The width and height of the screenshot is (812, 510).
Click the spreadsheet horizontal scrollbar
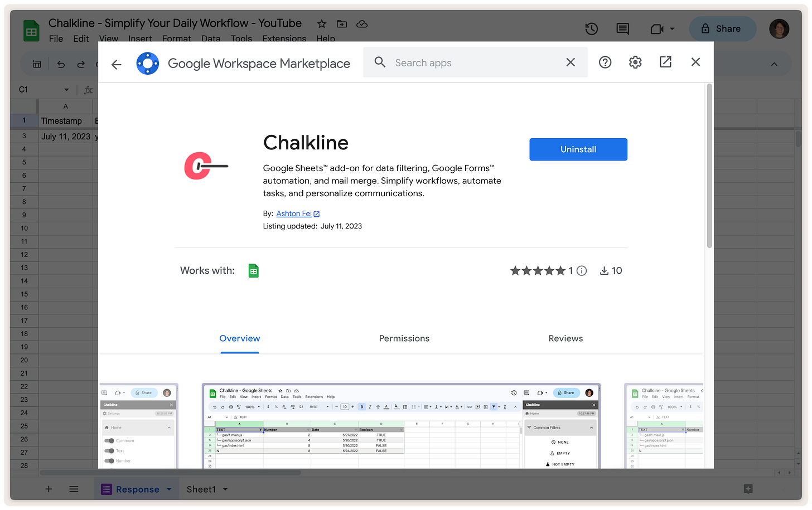170,473
